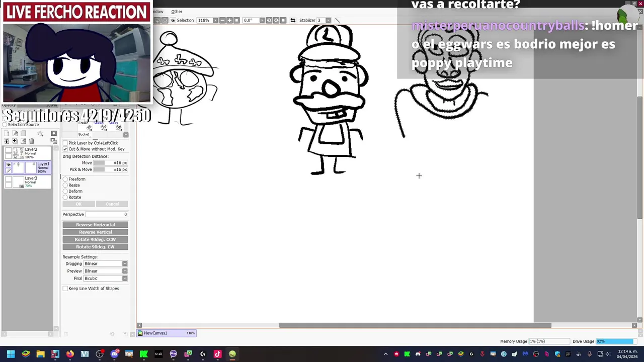Image resolution: width=644 pixels, height=362 pixels.
Task: Click the zoom in plus icon
Action: pos(229,20)
